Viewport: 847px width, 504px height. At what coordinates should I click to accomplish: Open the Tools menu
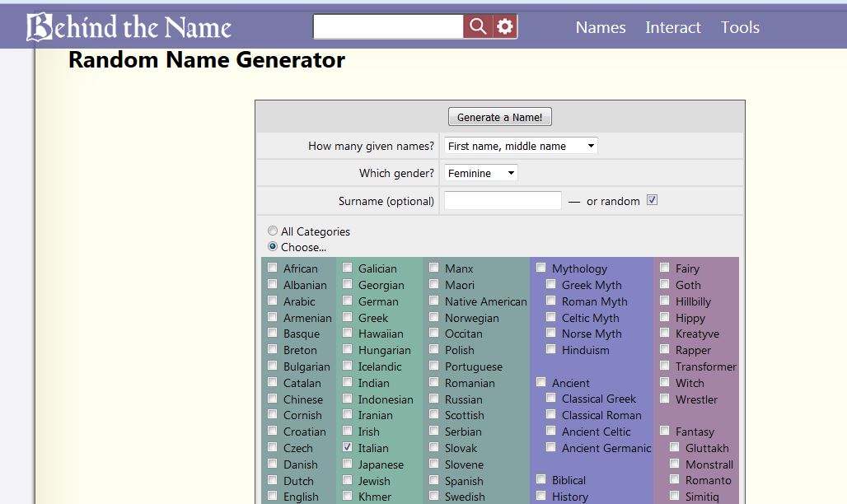pyautogui.click(x=740, y=27)
